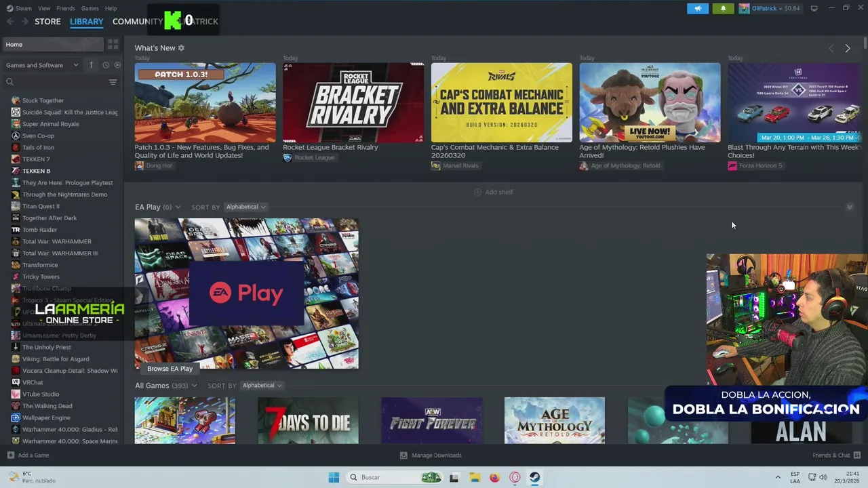Switch to the COMMUNITY tab
The height and width of the screenshot is (488, 868).
[138, 22]
